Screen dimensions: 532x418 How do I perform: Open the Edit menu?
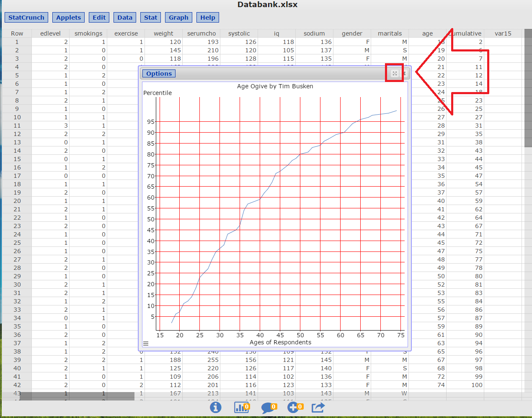(99, 18)
